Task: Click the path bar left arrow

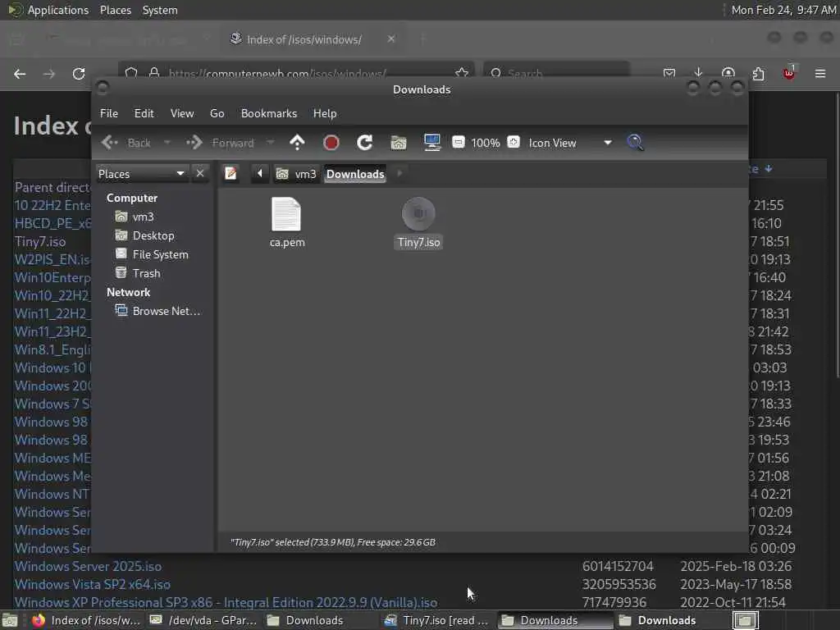Action: tap(260, 174)
